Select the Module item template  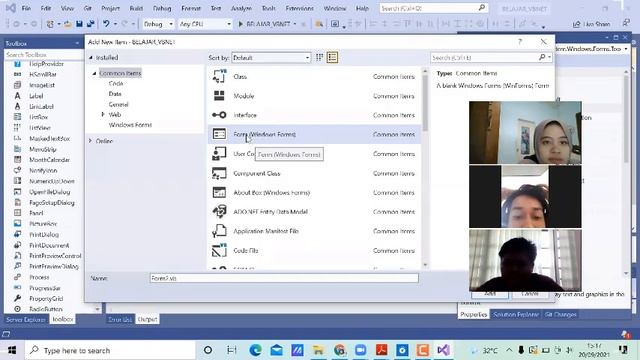coord(314,96)
